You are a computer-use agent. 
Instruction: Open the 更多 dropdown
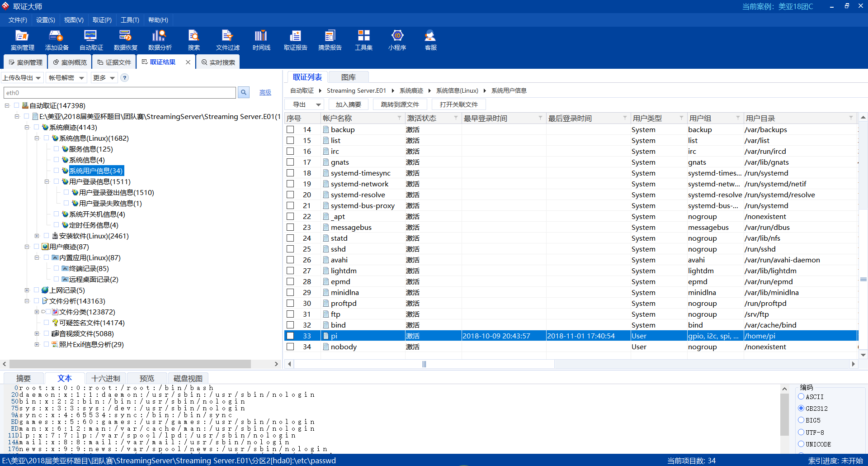click(x=104, y=78)
